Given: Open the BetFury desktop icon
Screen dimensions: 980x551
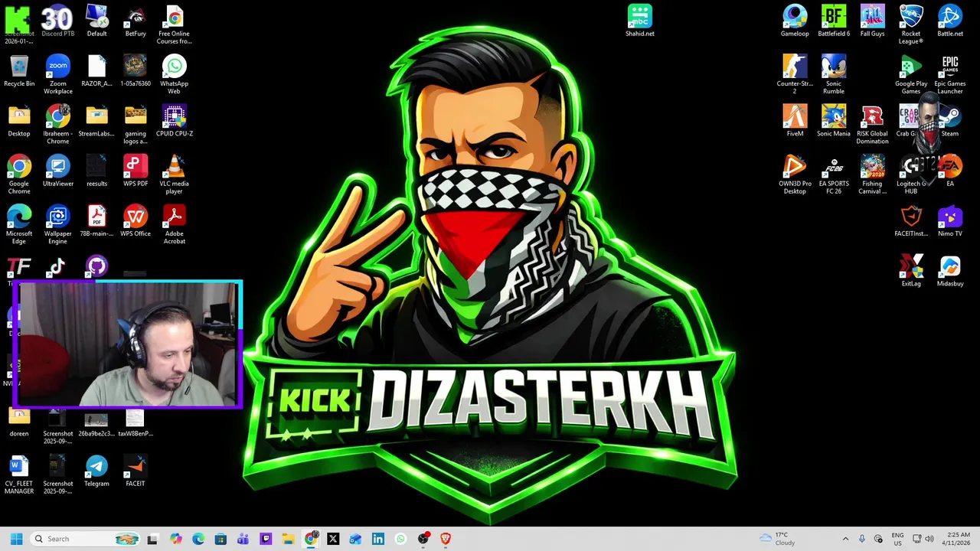Looking at the screenshot, I should pyautogui.click(x=136, y=21).
